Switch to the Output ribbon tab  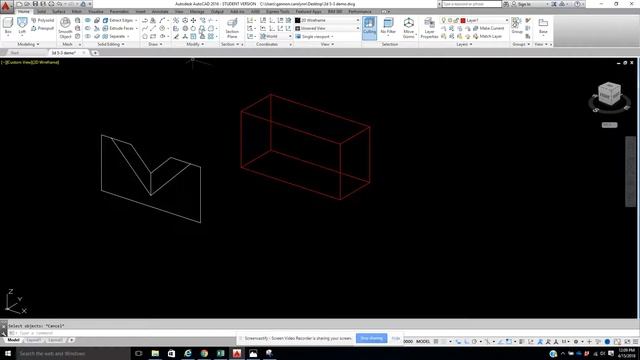(x=217, y=11)
